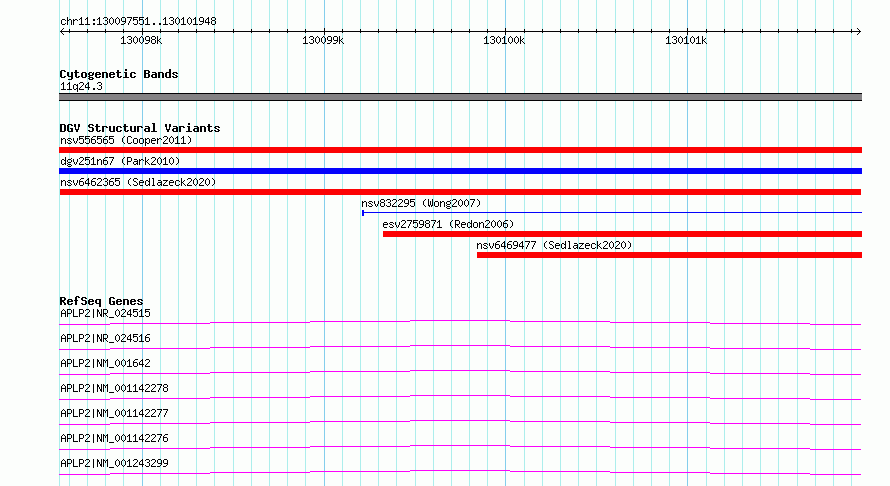Click the blue bar under dgv251n67
890x486 pixels.
[460, 171]
